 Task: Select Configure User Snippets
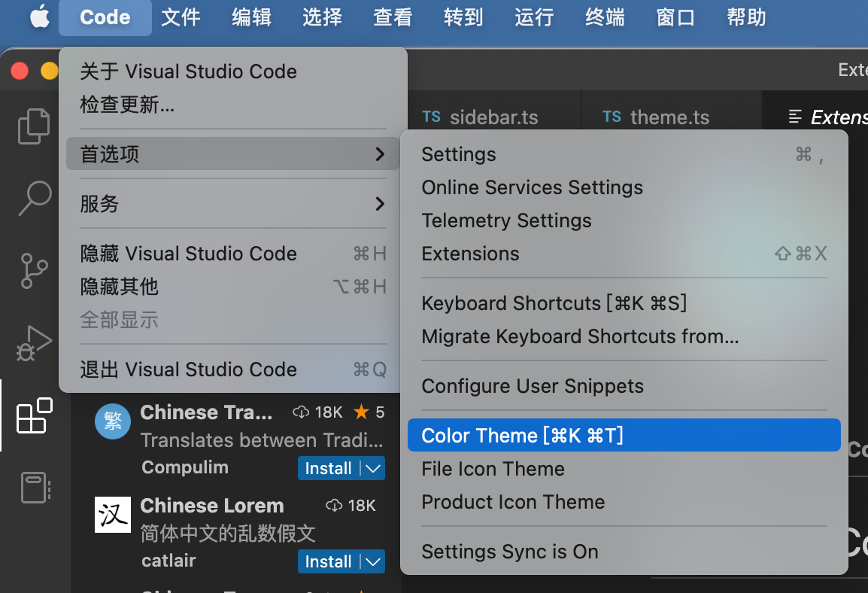[624, 386]
